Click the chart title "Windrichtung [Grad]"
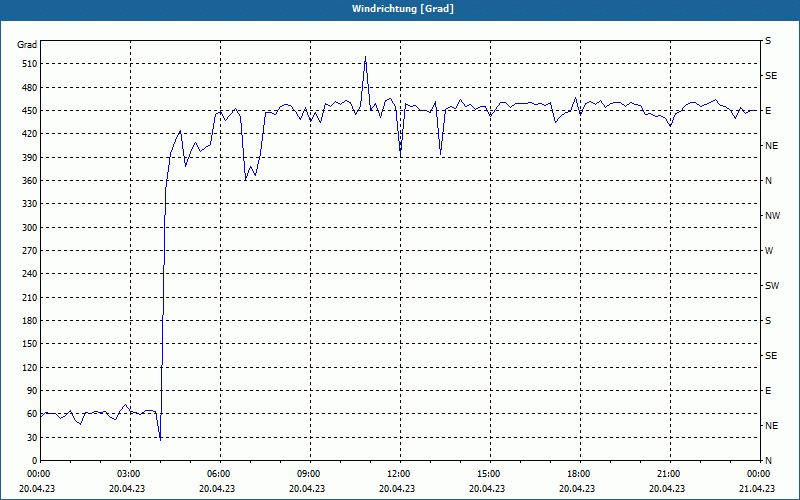800x500 pixels. tap(403, 9)
